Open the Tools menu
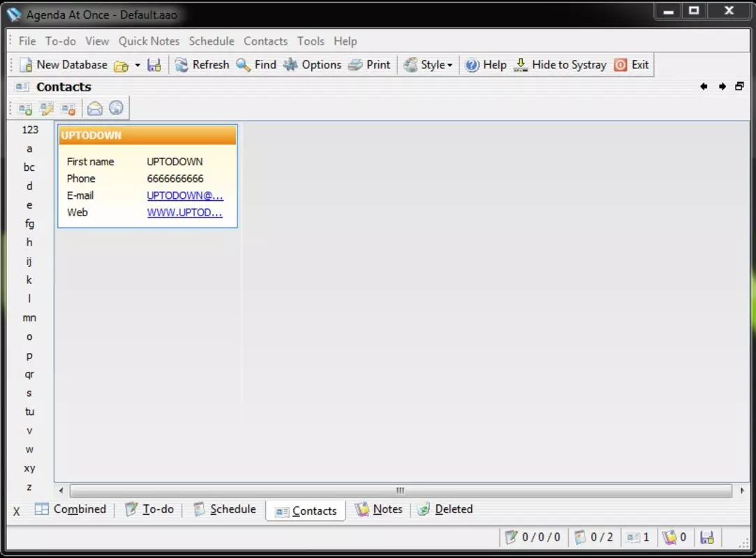 tap(311, 41)
